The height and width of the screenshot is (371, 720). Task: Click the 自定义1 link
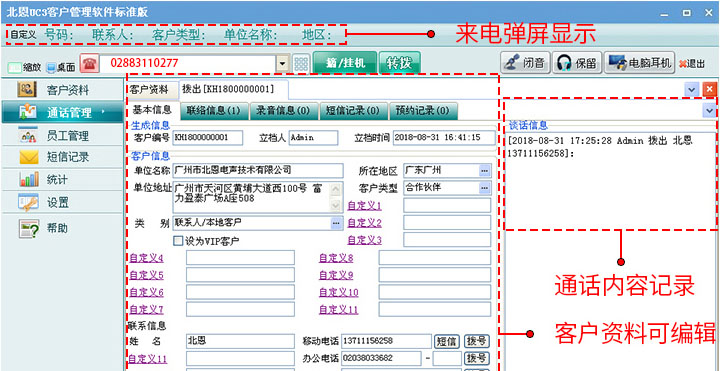point(365,206)
